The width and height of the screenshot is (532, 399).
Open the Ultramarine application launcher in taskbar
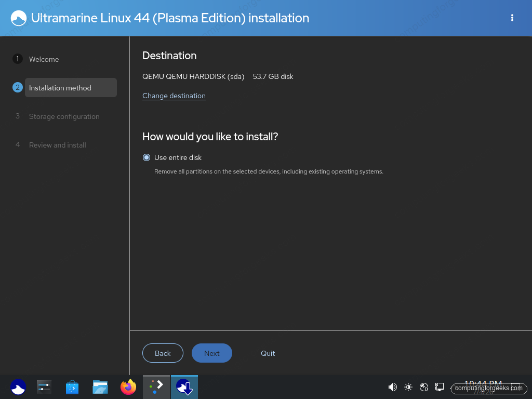coord(18,387)
